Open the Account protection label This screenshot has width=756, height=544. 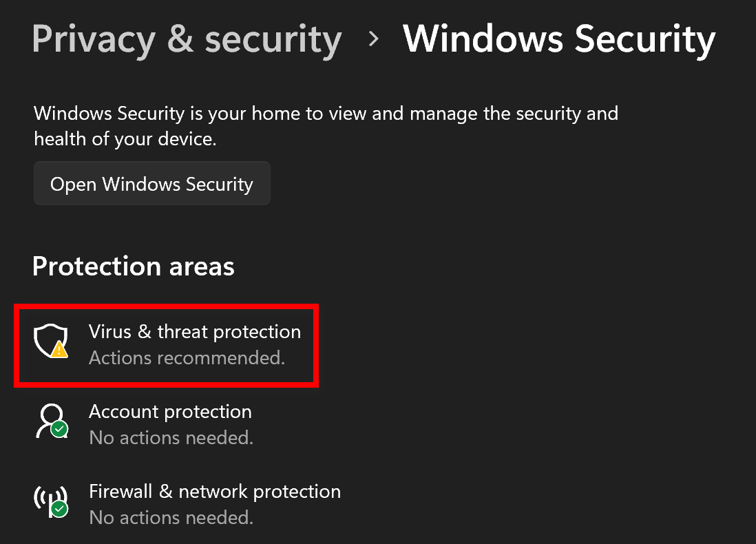pyautogui.click(x=170, y=412)
